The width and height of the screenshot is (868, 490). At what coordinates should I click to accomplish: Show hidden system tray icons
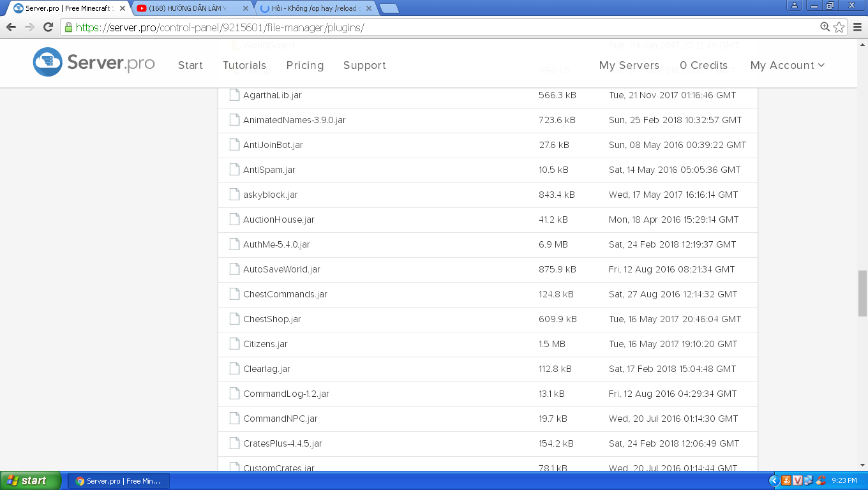click(774, 480)
